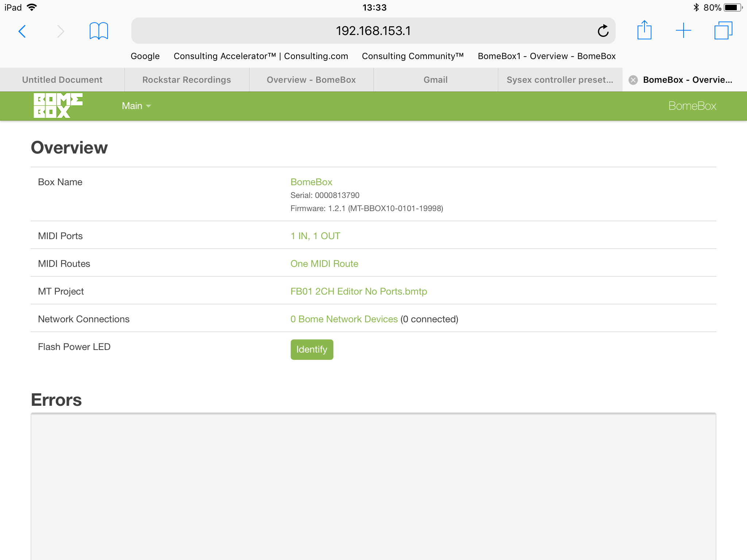Click the Network Connections label
Viewport: 747px width, 560px height.
[x=84, y=319]
